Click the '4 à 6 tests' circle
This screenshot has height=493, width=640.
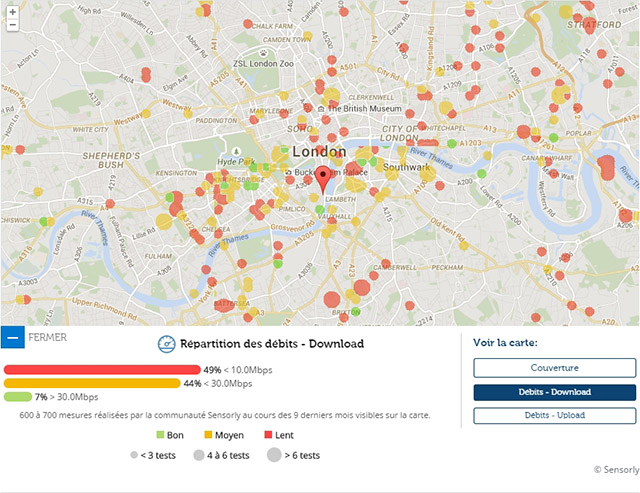tap(199, 455)
